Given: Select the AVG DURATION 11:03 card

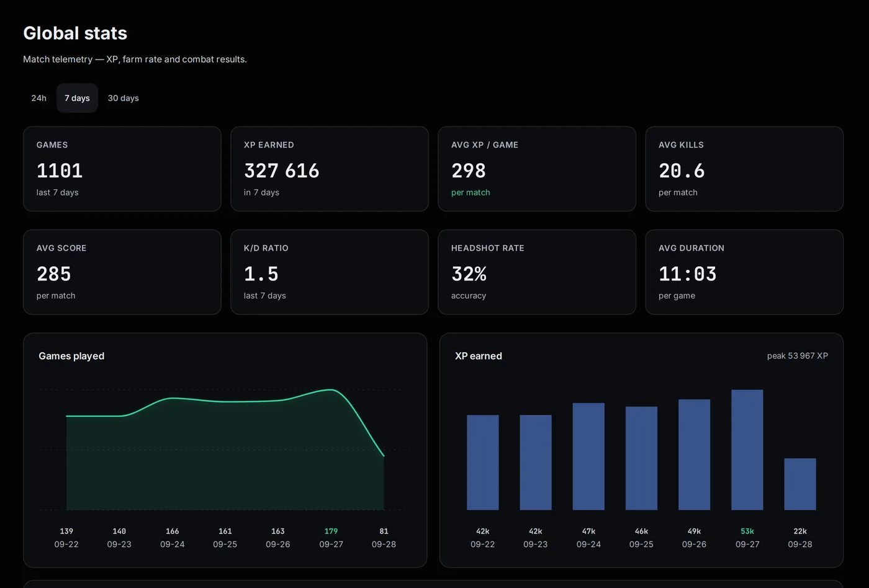Looking at the screenshot, I should click(x=744, y=272).
